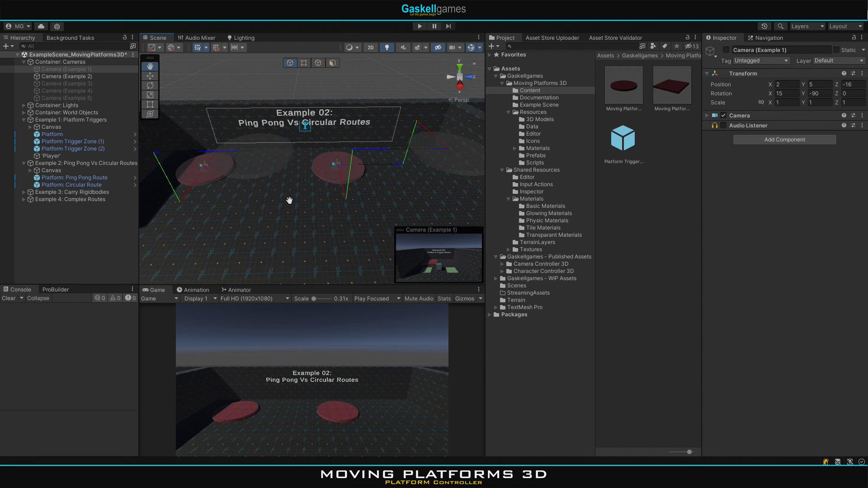
Task: Click the Position X value field
Action: (x=787, y=84)
